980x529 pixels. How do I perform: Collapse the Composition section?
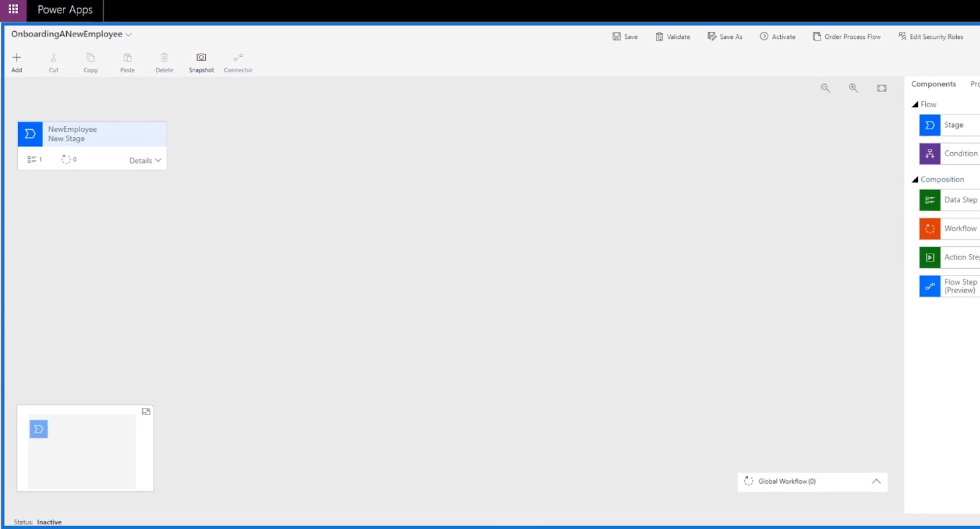click(915, 179)
